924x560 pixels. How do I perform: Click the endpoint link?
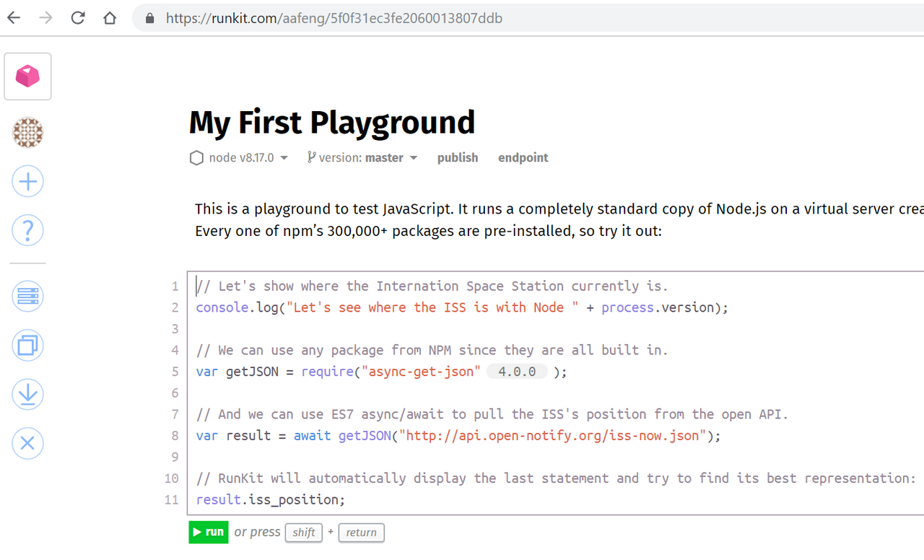click(523, 158)
